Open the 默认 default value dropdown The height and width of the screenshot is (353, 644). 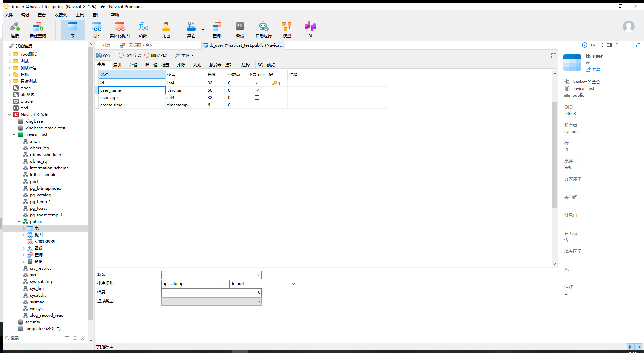tap(258, 275)
